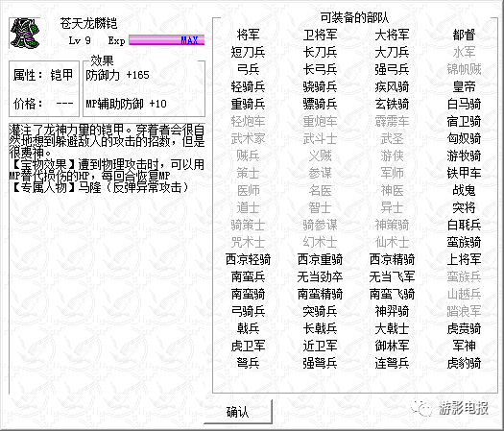Click the MP辅助防御 +10 effect text

click(x=127, y=104)
